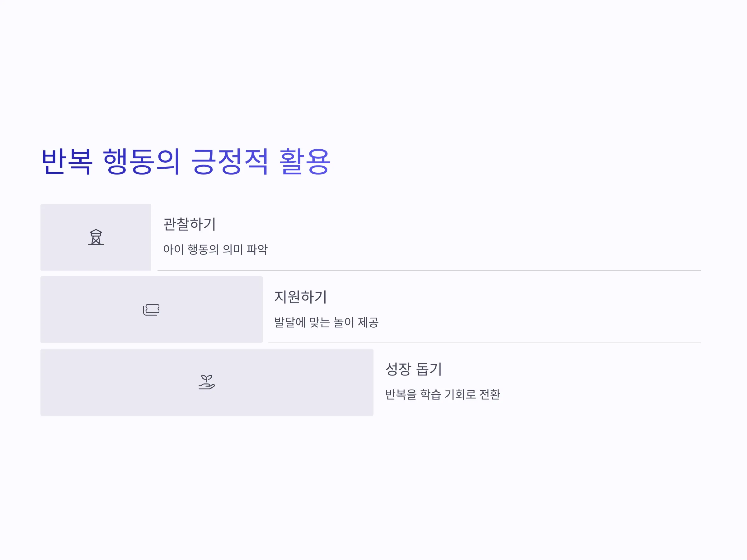Click the word 성장 in the third heading
747x560 pixels.
[398, 369]
